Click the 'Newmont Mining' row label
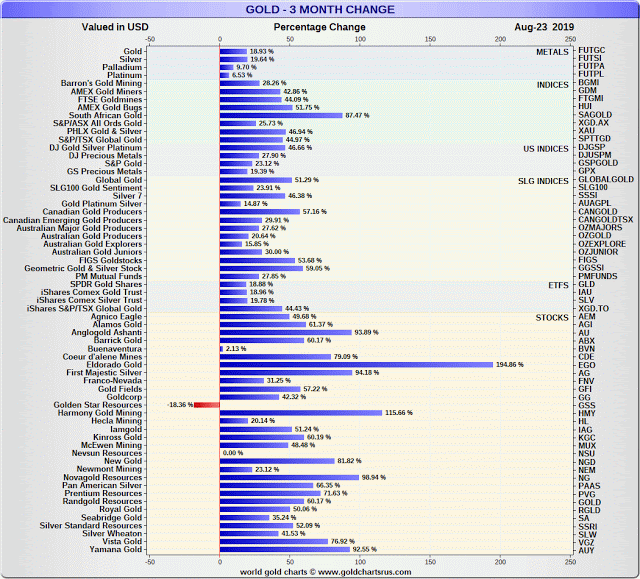Viewport: 640px width, 579px height. 109,469
